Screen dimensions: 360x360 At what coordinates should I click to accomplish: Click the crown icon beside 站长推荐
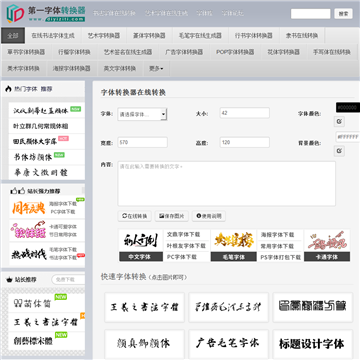[9, 280]
